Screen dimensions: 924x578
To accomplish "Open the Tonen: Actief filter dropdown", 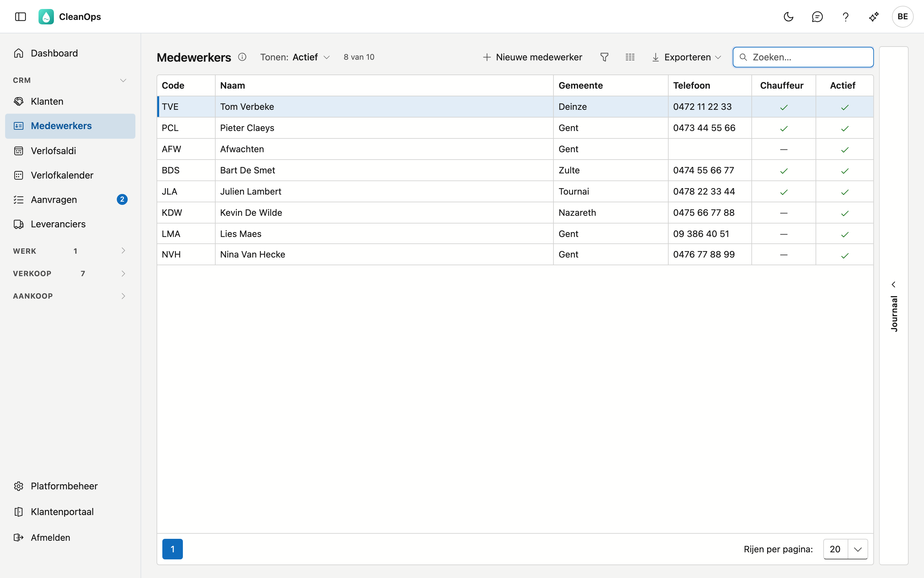I will tap(295, 57).
